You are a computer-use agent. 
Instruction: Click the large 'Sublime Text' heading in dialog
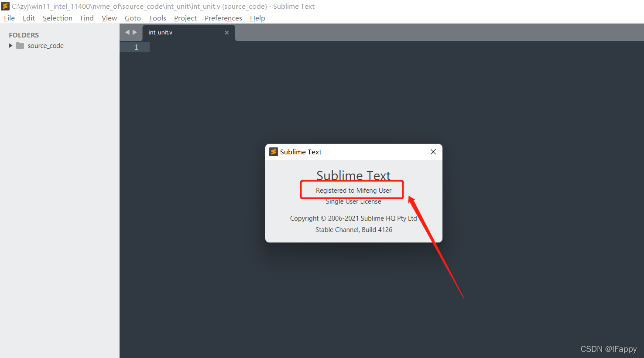[x=353, y=175]
